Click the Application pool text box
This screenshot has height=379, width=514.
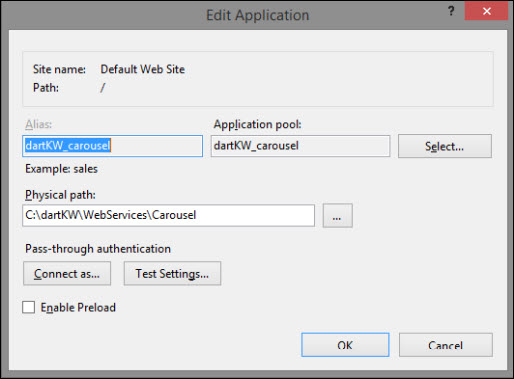[300, 146]
